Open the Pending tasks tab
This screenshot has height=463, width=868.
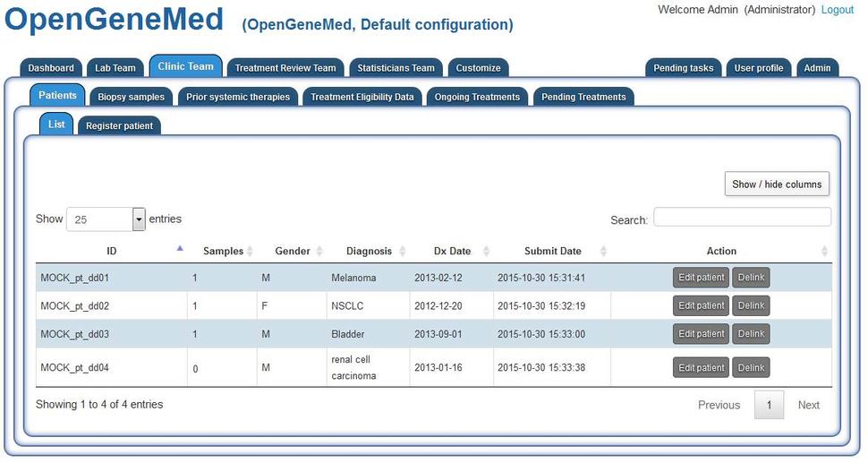point(683,68)
